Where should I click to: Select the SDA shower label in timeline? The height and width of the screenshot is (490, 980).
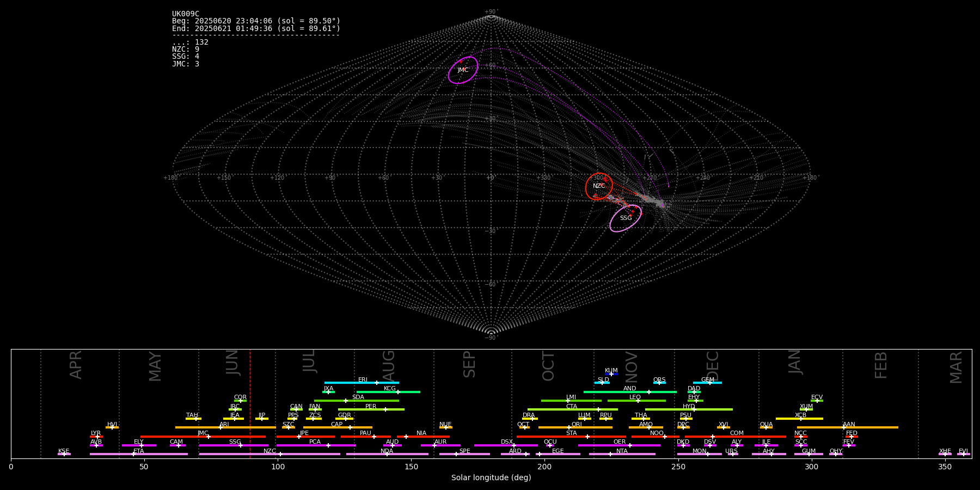click(358, 397)
